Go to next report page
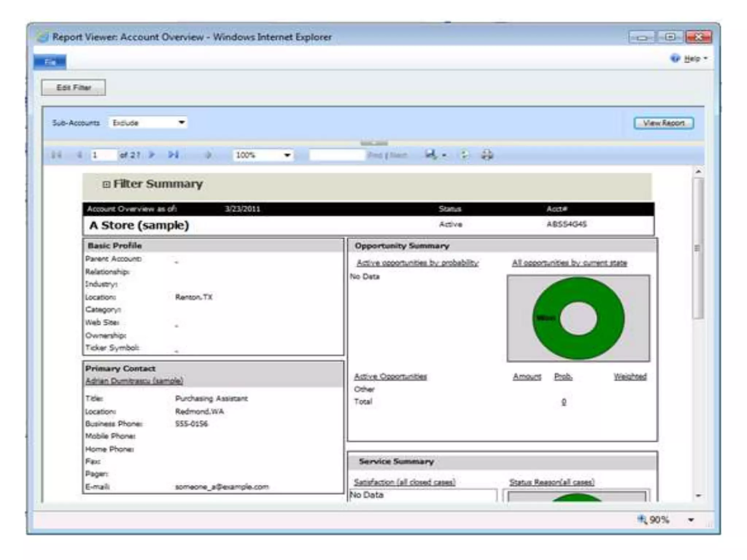This screenshot has width=747, height=560. point(152,155)
